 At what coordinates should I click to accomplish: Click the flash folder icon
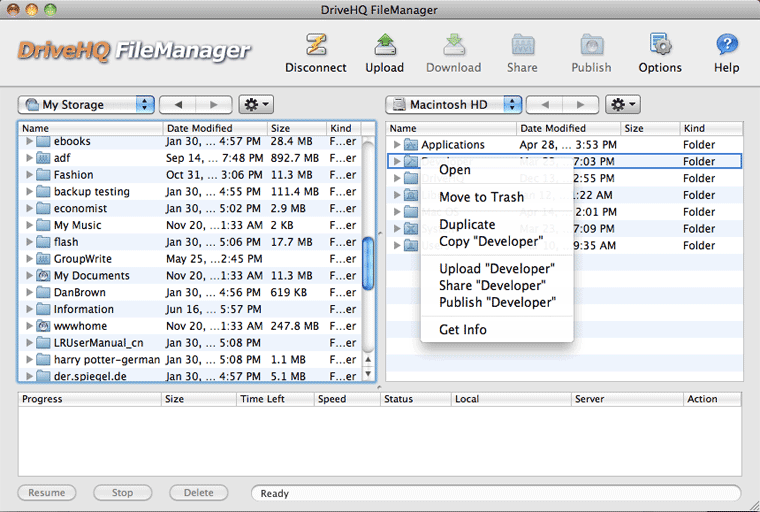pos(44,242)
